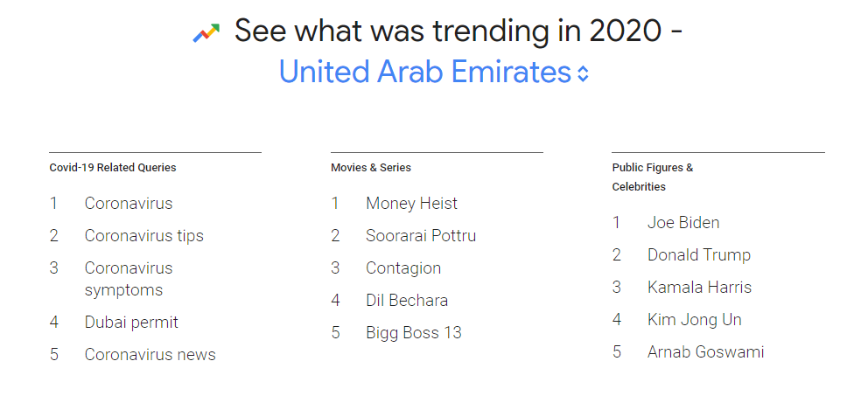Click the Dubai permit query
The height and width of the screenshot is (396, 868).
131,323
